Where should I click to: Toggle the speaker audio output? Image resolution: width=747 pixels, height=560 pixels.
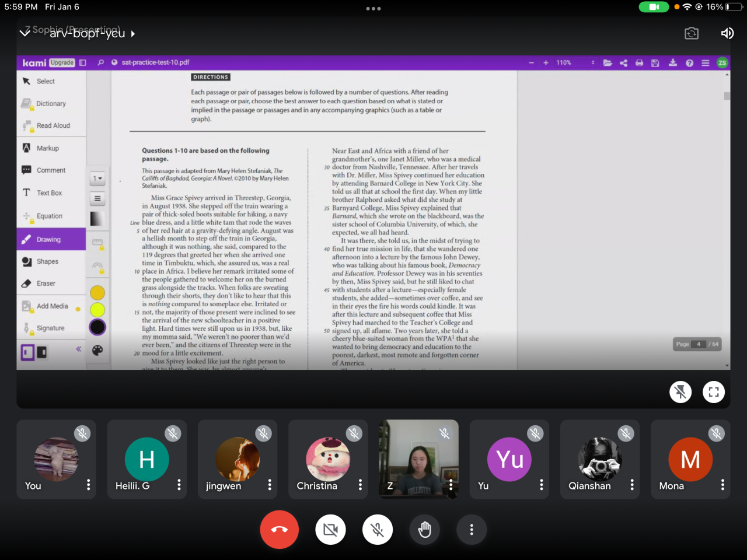tap(727, 33)
